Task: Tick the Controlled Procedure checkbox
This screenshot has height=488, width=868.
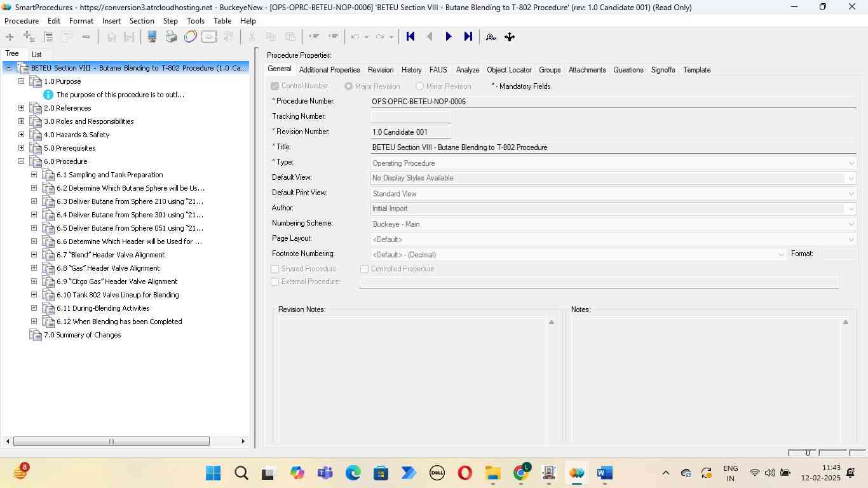Action: (x=365, y=269)
